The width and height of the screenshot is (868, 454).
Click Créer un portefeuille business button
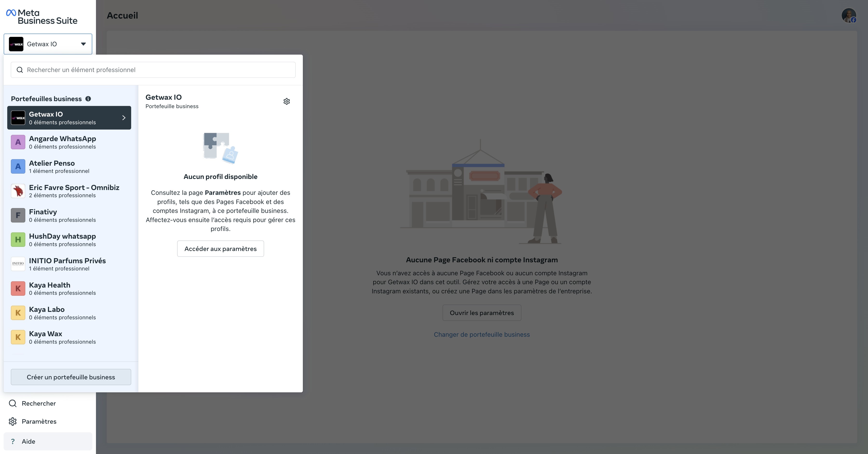coord(71,377)
